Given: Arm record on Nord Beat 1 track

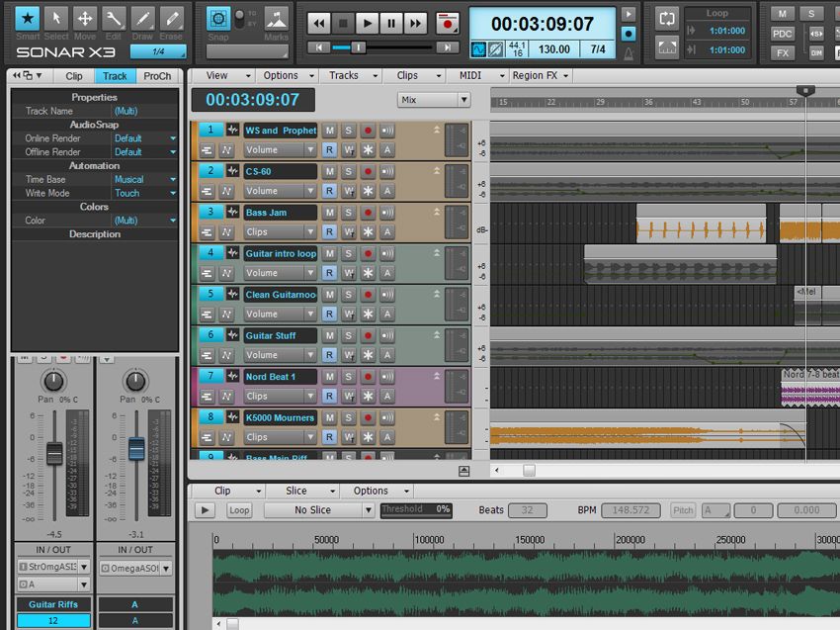Looking at the screenshot, I should coord(368,377).
